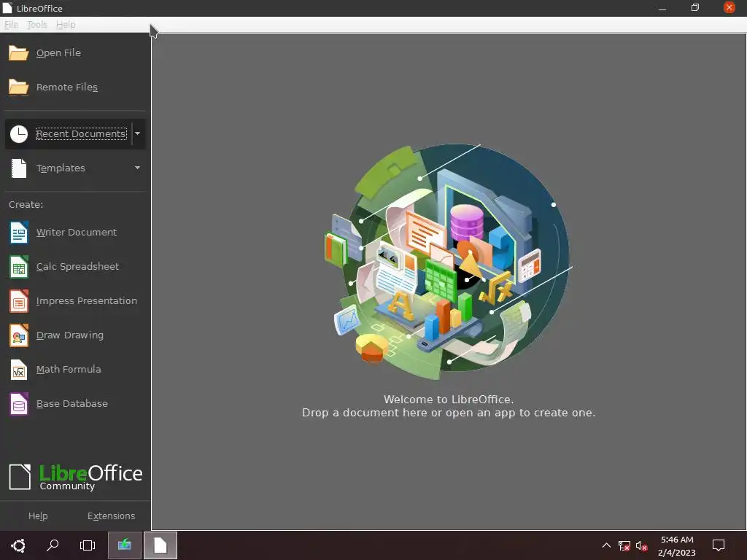Click the Math Formula label
747x560 pixels.
click(x=69, y=370)
